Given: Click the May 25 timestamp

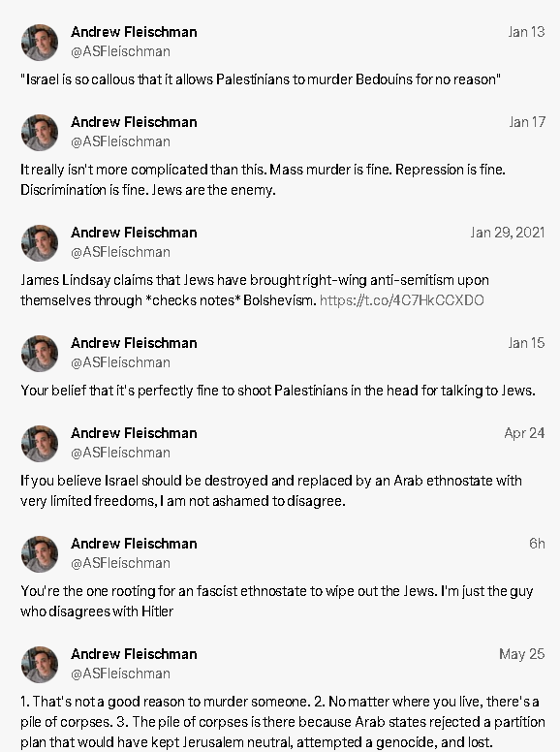Looking at the screenshot, I should (521, 654).
